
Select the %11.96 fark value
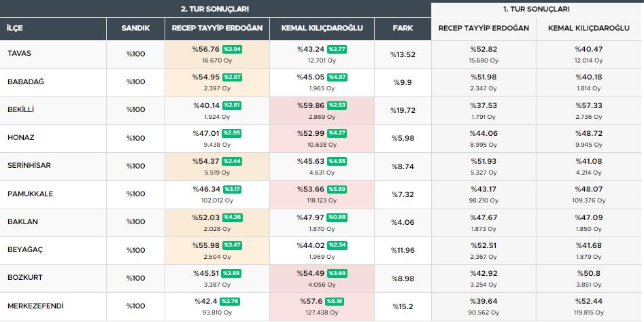pyautogui.click(x=403, y=250)
